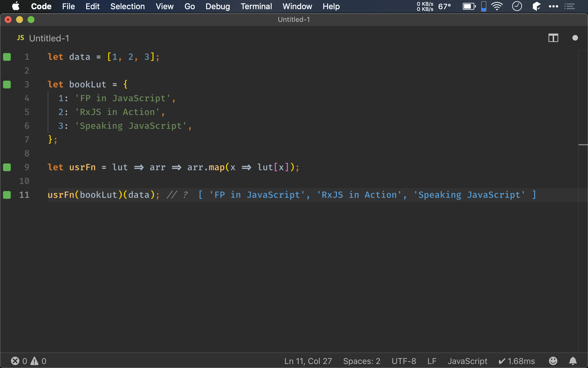Click green coverage marker on line 1
This screenshot has height=368, width=588.
tap(7, 57)
